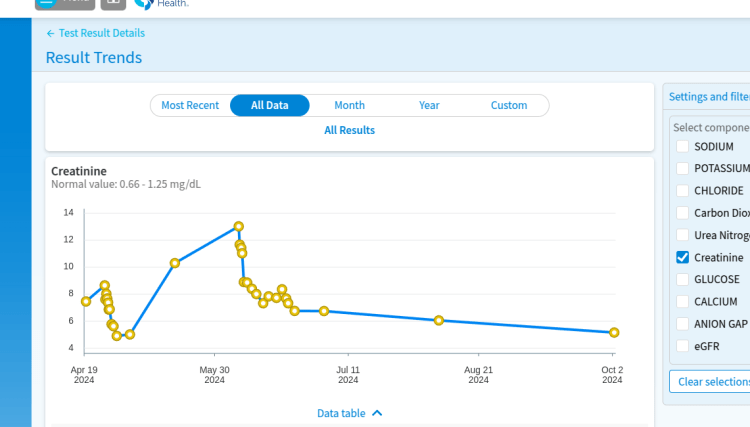Image resolution: width=750 pixels, height=427 pixels.
Task: Toggle the eGFR component checkbox
Action: 682,346
